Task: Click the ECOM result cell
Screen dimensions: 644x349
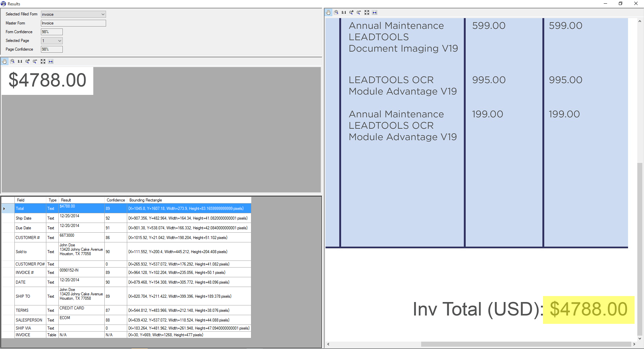Action: (x=82, y=320)
